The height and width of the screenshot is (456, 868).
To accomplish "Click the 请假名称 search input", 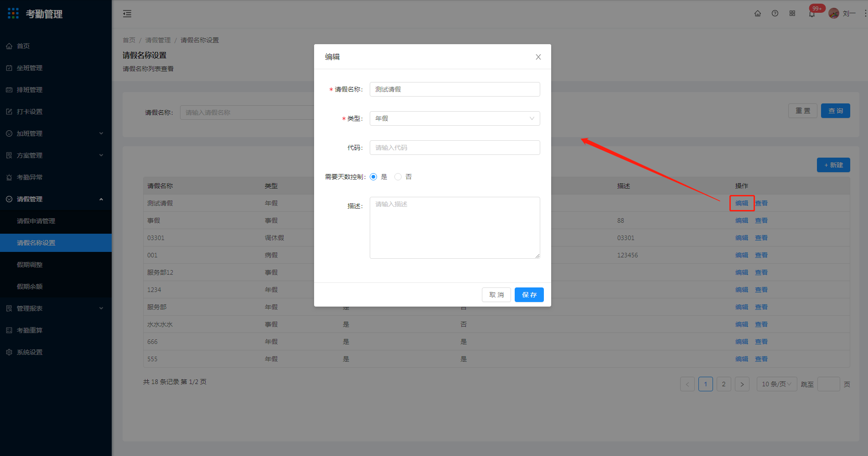I will click(248, 113).
